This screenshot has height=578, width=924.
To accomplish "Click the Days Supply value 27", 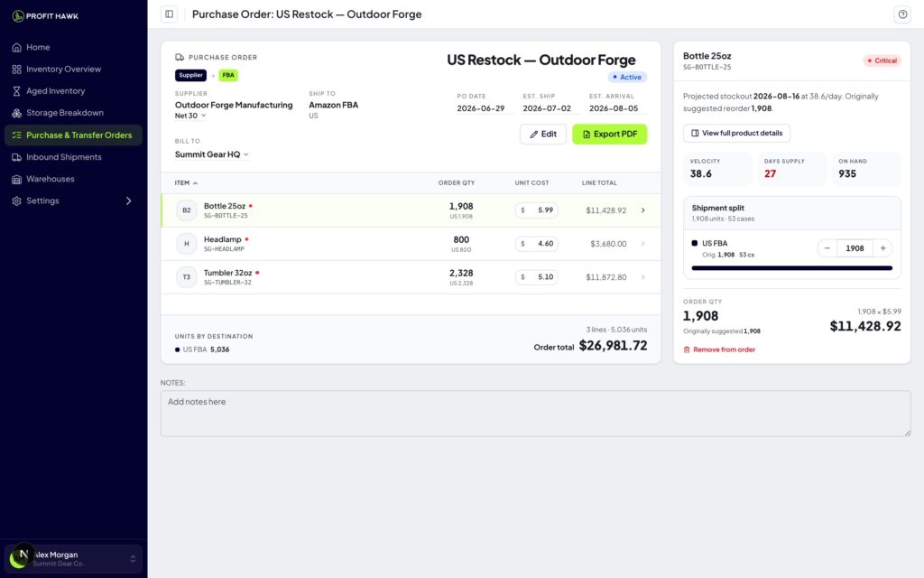I will tap(770, 174).
